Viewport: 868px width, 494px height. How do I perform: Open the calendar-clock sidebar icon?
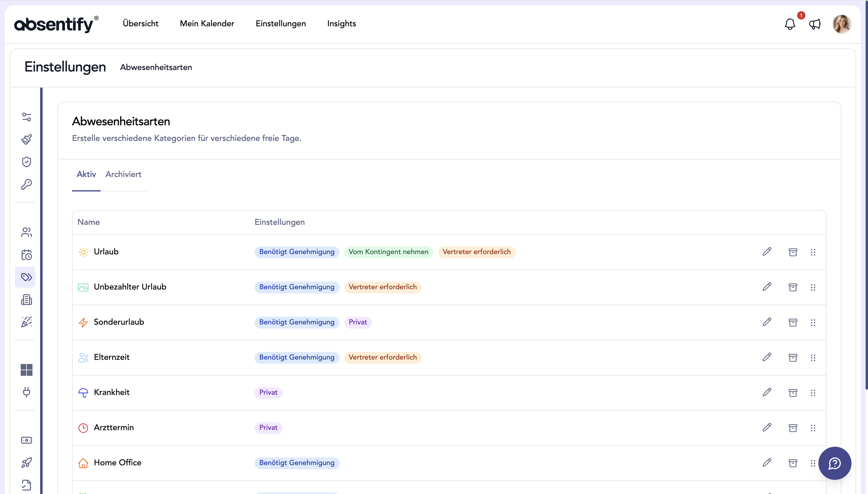(x=27, y=255)
